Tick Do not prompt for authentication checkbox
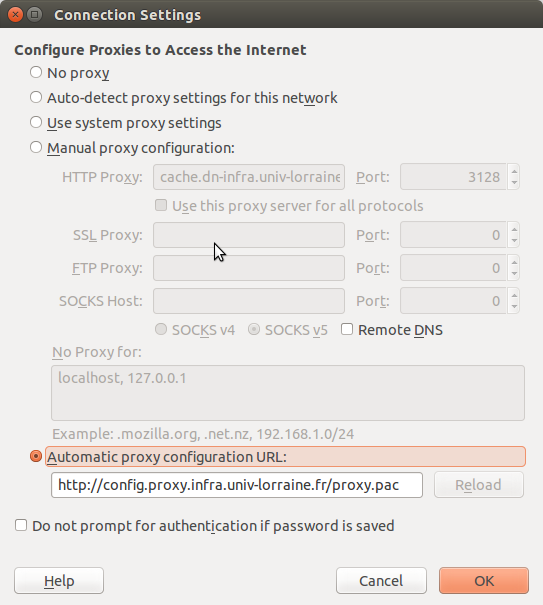This screenshot has width=543, height=605. coord(21,525)
